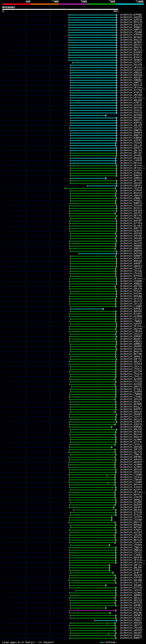146x644 pixels.
Task: Open hit UniRef100_B9T135
Action: point(131,22)
